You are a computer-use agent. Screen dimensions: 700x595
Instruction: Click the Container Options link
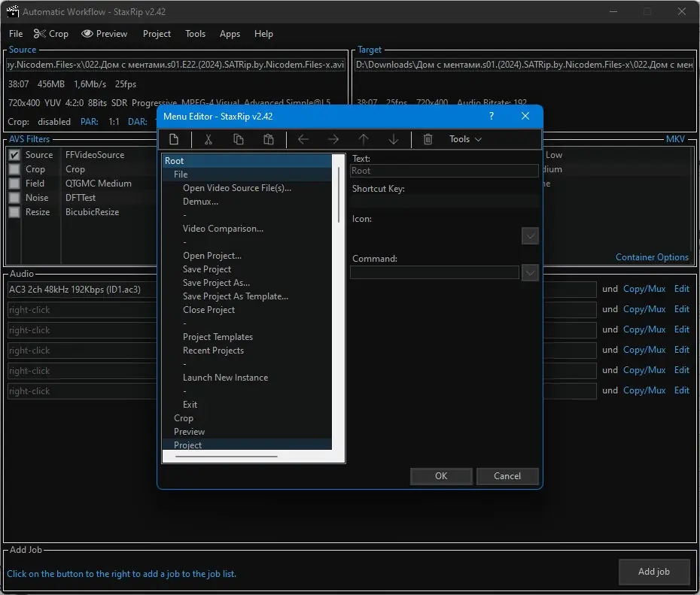652,257
